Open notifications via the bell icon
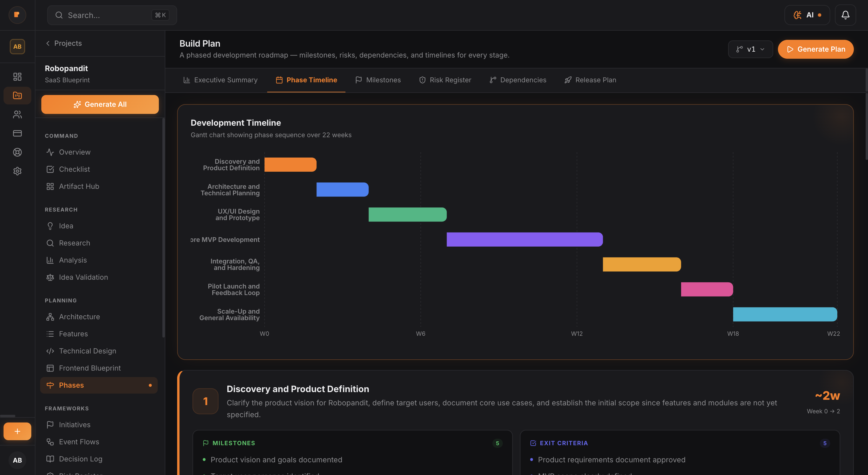 [846, 15]
